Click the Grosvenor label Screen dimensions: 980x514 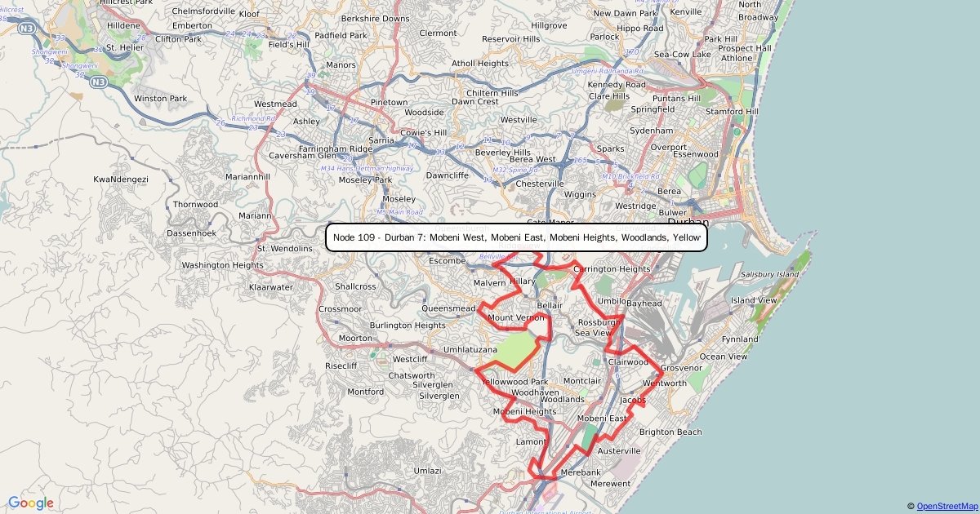(681, 369)
